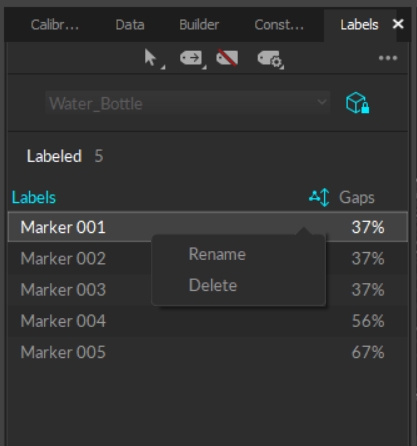Click the unlabel crossed-out tag icon

[x=227, y=58]
